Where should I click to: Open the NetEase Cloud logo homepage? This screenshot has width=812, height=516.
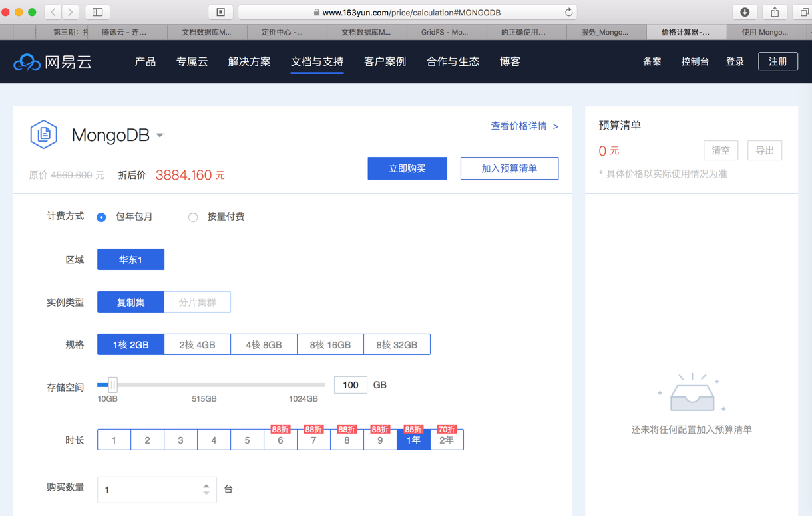pos(53,62)
